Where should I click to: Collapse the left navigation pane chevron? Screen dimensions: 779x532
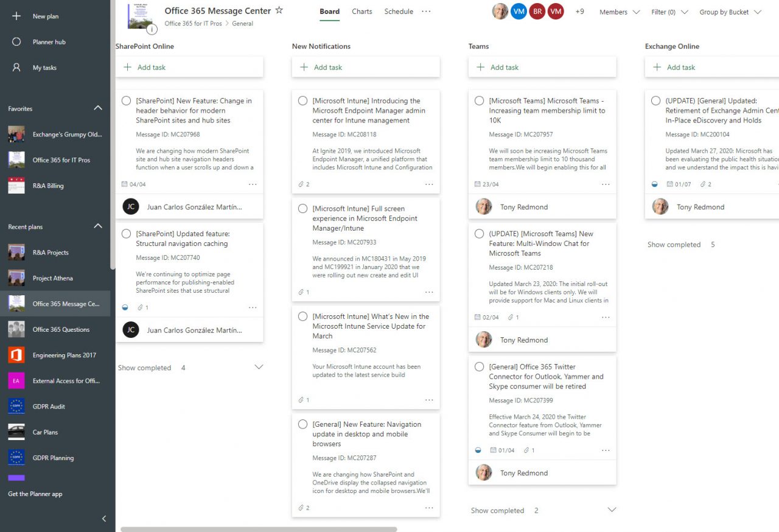[104, 519]
